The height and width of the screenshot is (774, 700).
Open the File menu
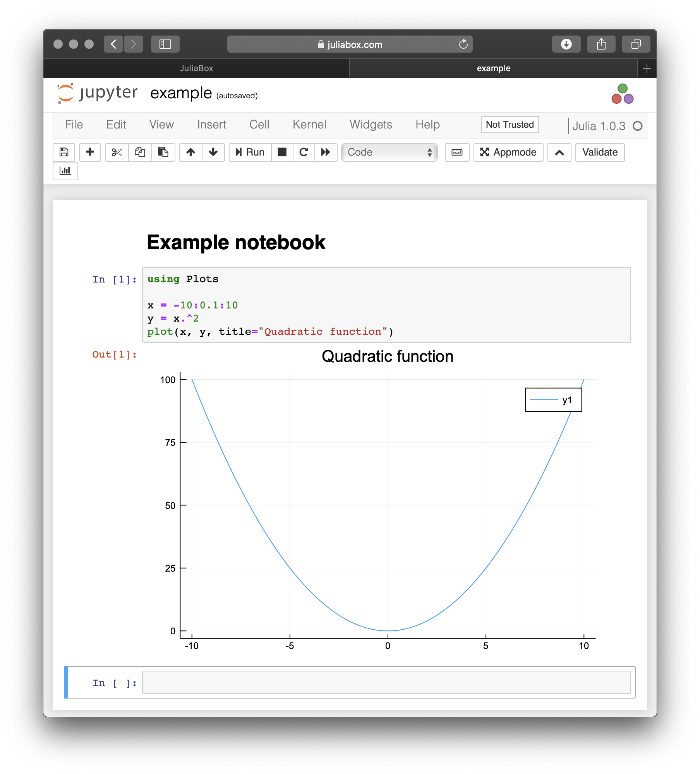[74, 125]
